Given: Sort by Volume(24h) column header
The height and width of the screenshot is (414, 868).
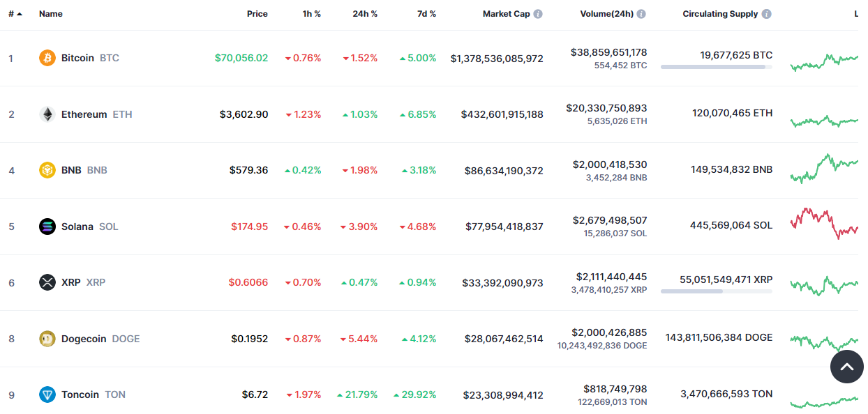Looking at the screenshot, I should 606,14.
